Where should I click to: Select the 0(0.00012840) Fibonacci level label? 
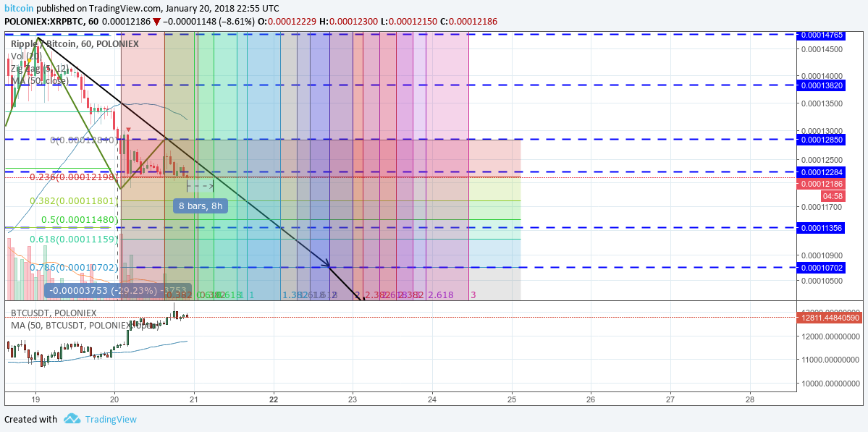coord(84,140)
